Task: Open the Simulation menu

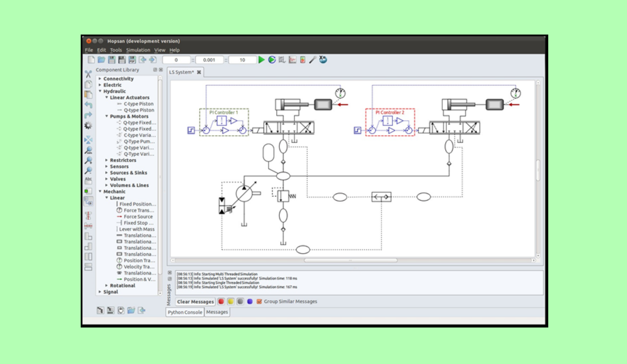Action: [x=138, y=50]
